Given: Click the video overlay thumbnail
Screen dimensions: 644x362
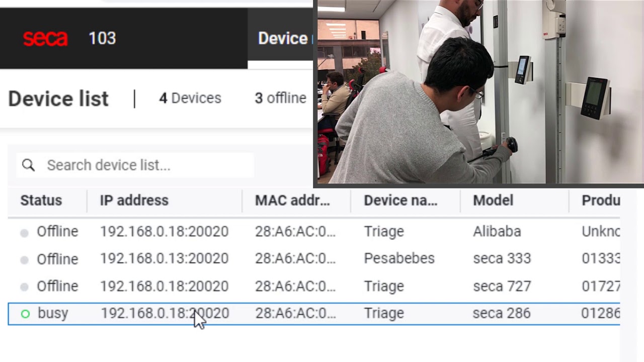Looking at the screenshot, I should (x=479, y=93).
